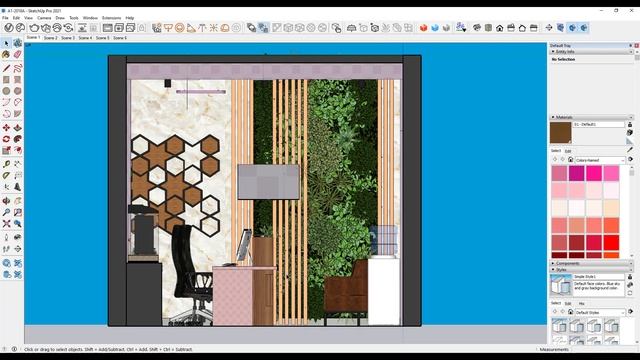Click the red cube icon in top toolbar
640x360 pixels.
(x=423, y=28)
